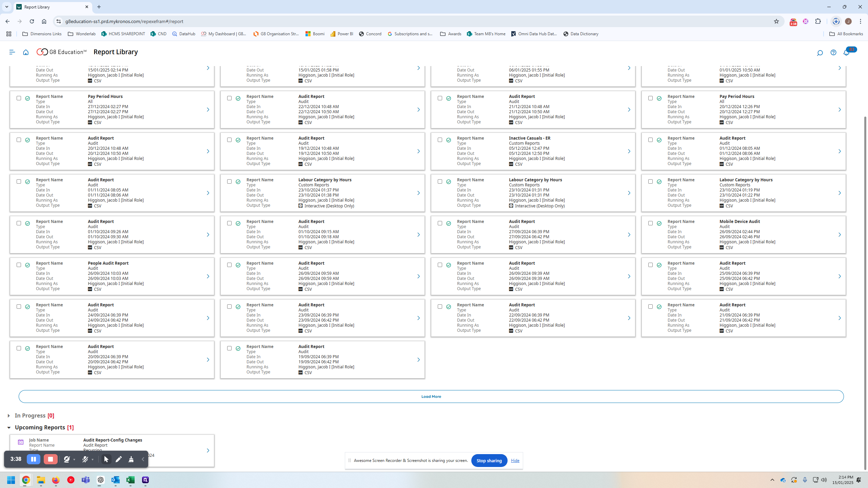The height and width of the screenshot is (488, 868).
Task: Open the main navigation hamburger menu
Action: [x=12, y=52]
